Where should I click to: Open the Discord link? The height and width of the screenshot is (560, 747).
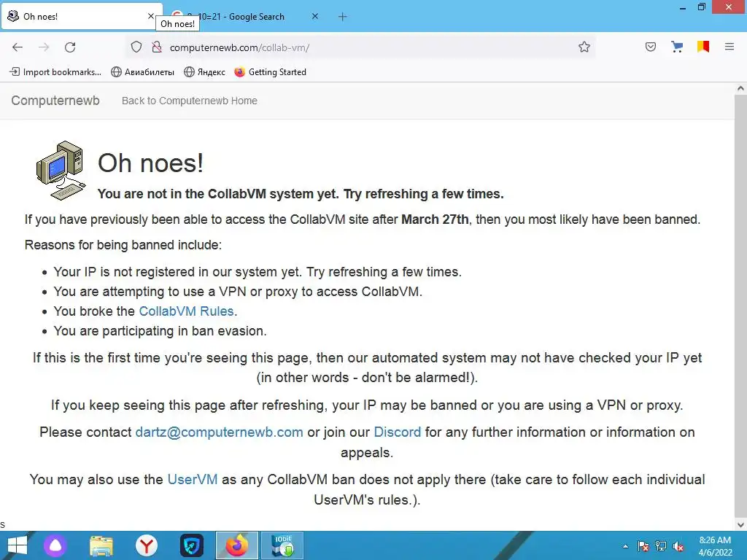point(398,432)
